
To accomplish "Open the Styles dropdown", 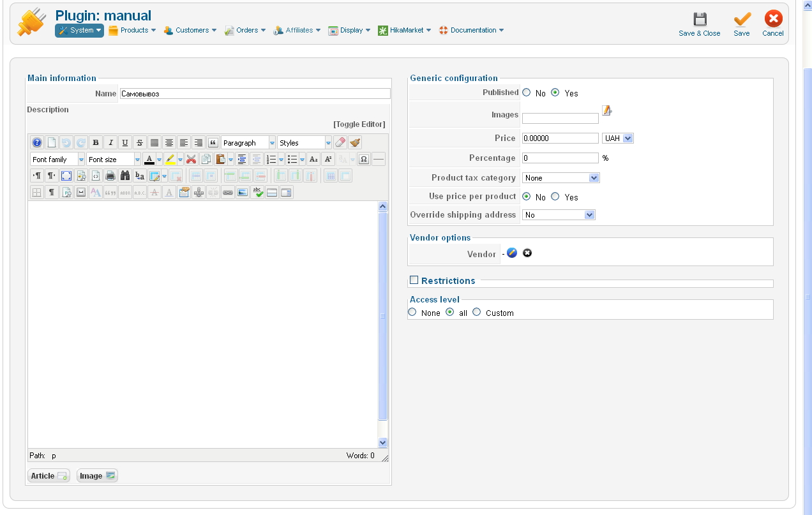I will pyautogui.click(x=304, y=142).
